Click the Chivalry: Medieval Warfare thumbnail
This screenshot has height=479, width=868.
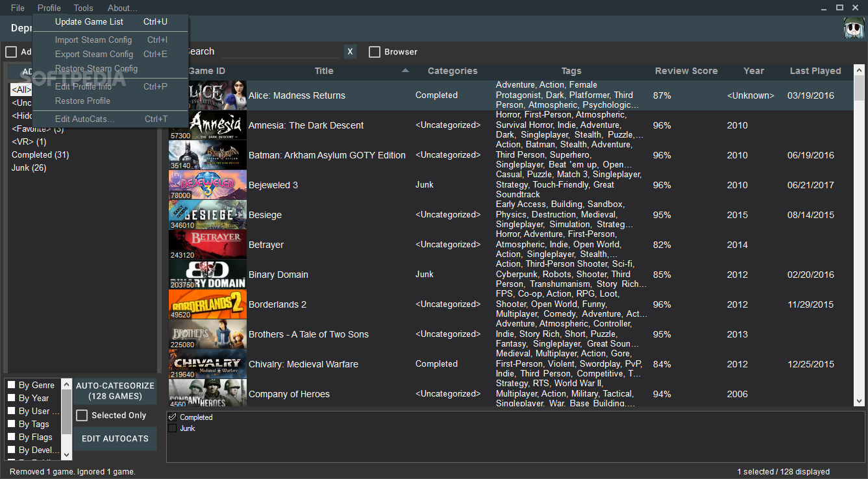pos(208,364)
